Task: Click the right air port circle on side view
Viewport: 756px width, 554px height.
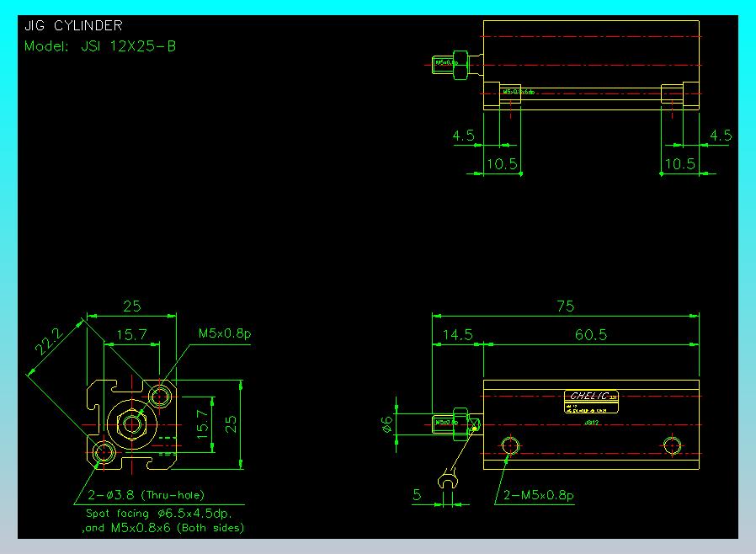Action: [672, 445]
